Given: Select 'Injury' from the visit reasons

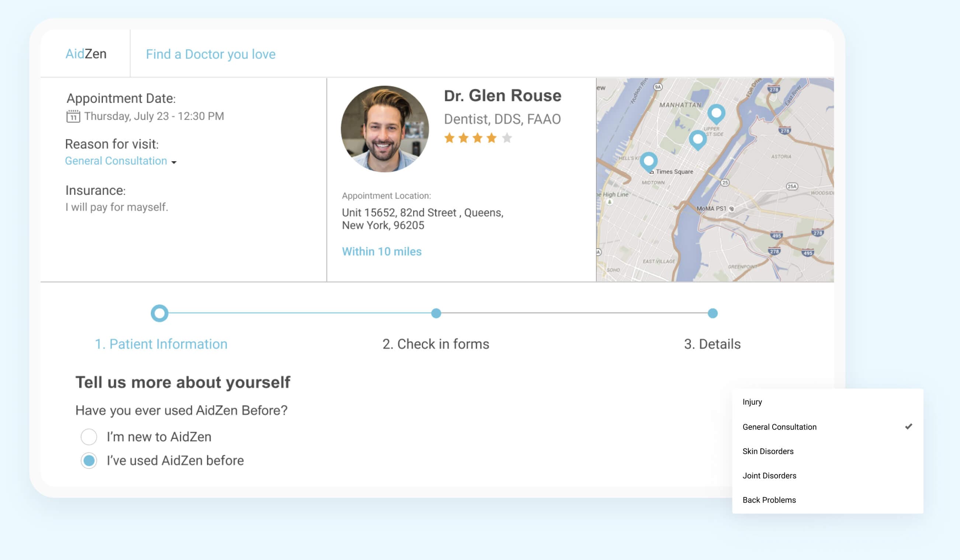Looking at the screenshot, I should tap(753, 402).
